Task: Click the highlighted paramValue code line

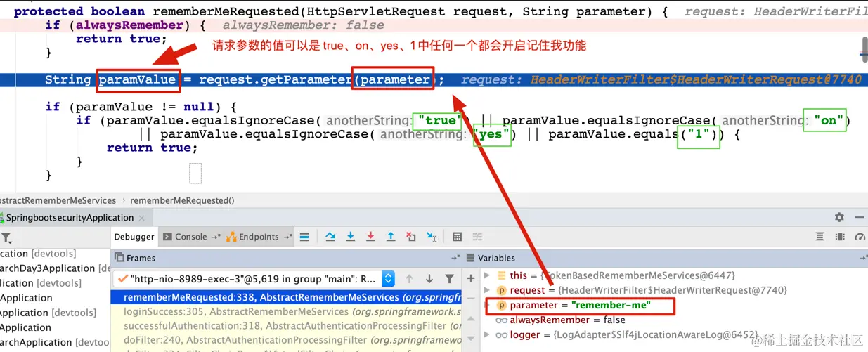Action: [x=434, y=79]
